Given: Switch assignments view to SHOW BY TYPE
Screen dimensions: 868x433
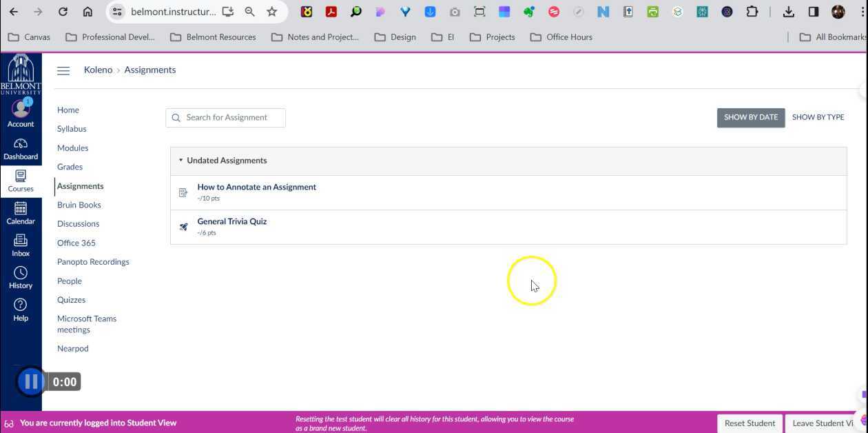Looking at the screenshot, I should [x=818, y=117].
